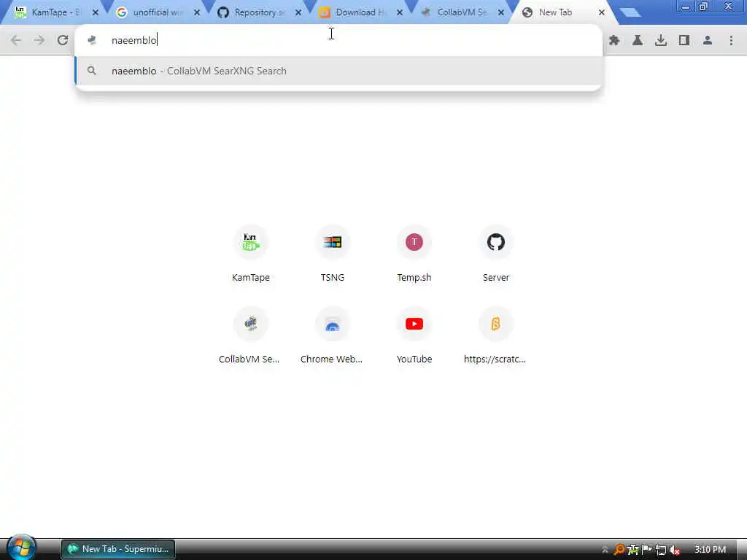Open the profile avatar icon

[708, 41]
